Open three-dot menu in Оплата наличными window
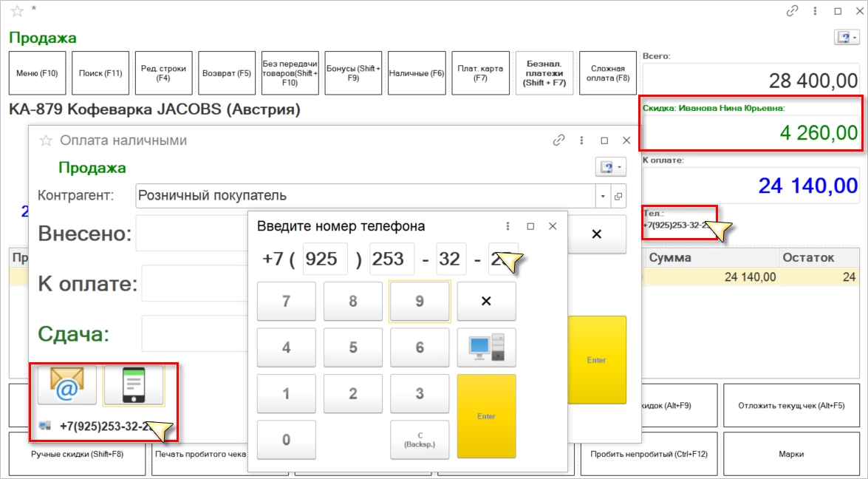Viewport: 868px width, 479px height. click(x=581, y=140)
